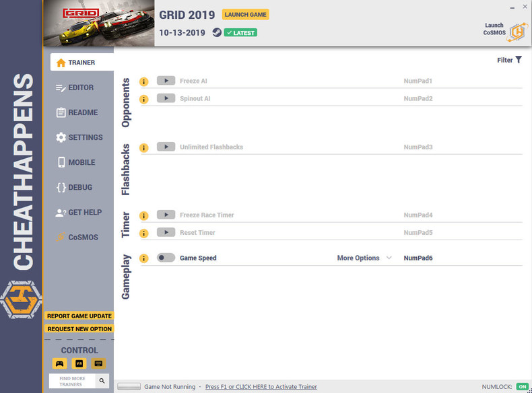Image resolution: width=532 pixels, height=393 pixels.
Task: Select the VR control icon
Action: 79,363
